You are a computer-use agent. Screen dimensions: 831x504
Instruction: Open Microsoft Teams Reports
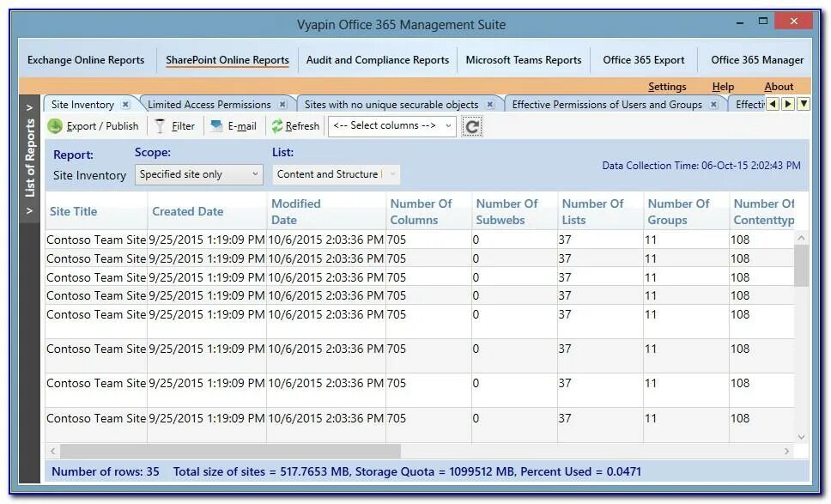click(524, 60)
